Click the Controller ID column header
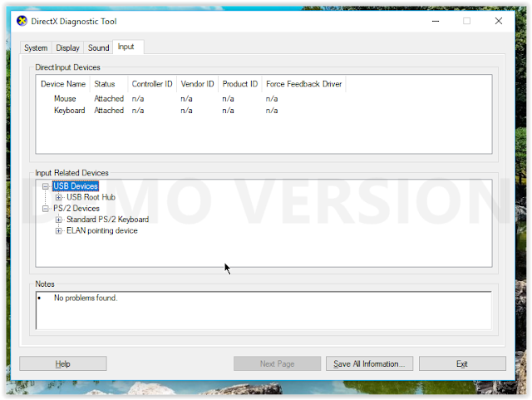This screenshot has height=400, width=532. 152,84
